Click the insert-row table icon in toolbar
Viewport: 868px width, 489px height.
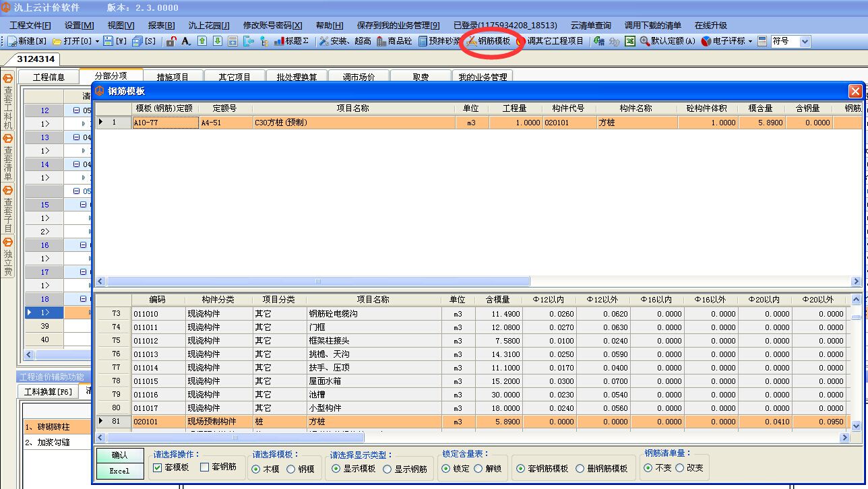[232, 41]
